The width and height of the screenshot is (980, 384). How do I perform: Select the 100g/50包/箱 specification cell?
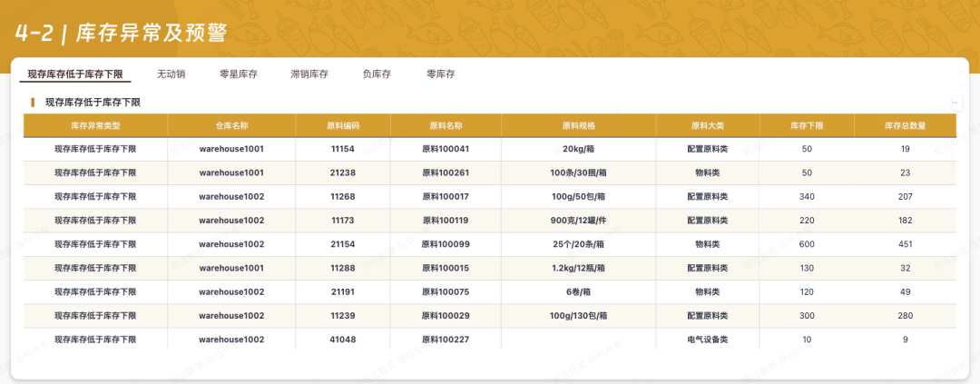[x=579, y=196]
